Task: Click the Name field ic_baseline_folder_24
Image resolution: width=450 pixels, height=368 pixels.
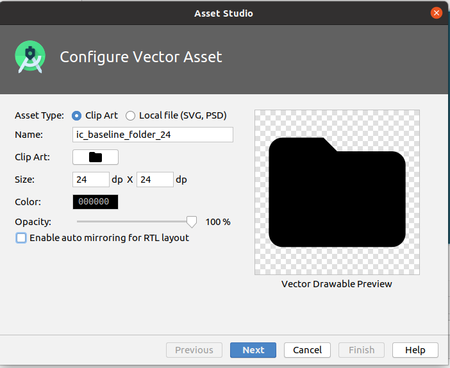Action: 153,135
